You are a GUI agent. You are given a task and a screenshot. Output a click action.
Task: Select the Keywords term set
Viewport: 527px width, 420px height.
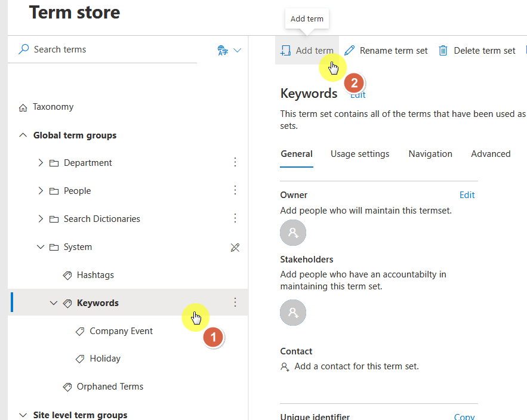(x=98, y=303)
